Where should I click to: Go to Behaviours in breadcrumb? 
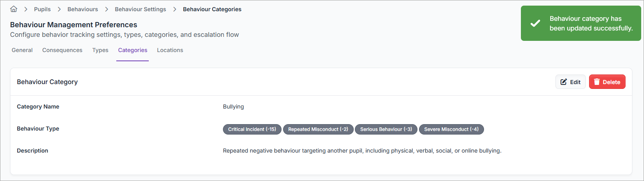click(x=83, y=9)
